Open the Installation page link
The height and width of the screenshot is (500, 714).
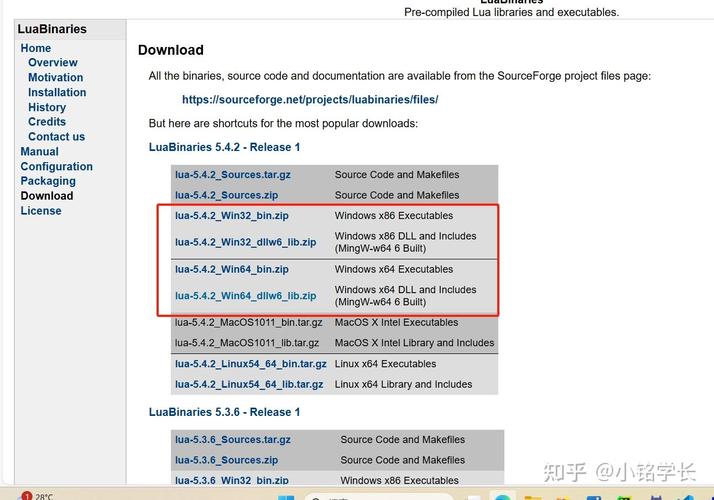tap(57, 92)
